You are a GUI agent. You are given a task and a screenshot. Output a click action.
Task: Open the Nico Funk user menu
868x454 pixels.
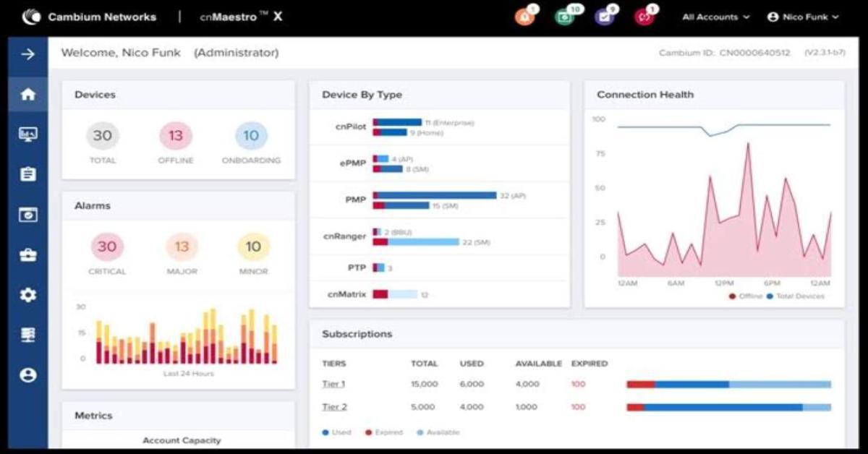tap(802, 17)
